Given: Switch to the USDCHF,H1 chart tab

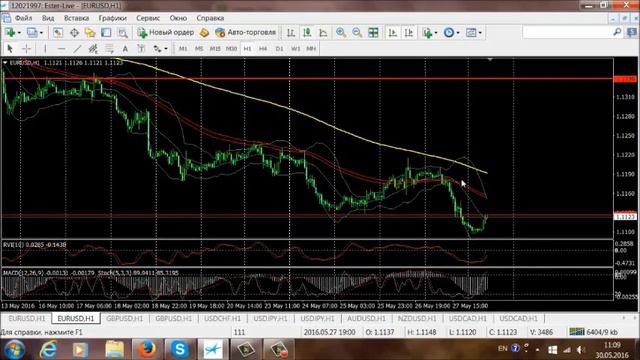Looking at the screenshot, I should tap(222, 318).
